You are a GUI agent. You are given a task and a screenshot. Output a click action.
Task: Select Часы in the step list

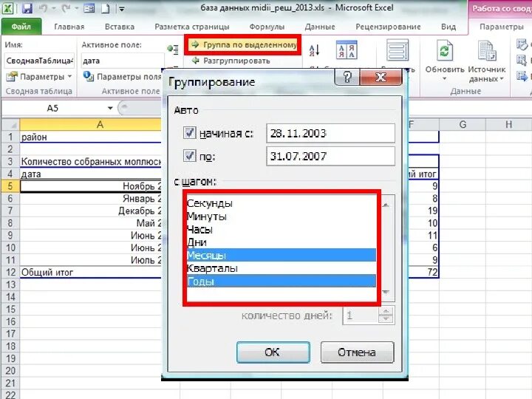point(281,229)
